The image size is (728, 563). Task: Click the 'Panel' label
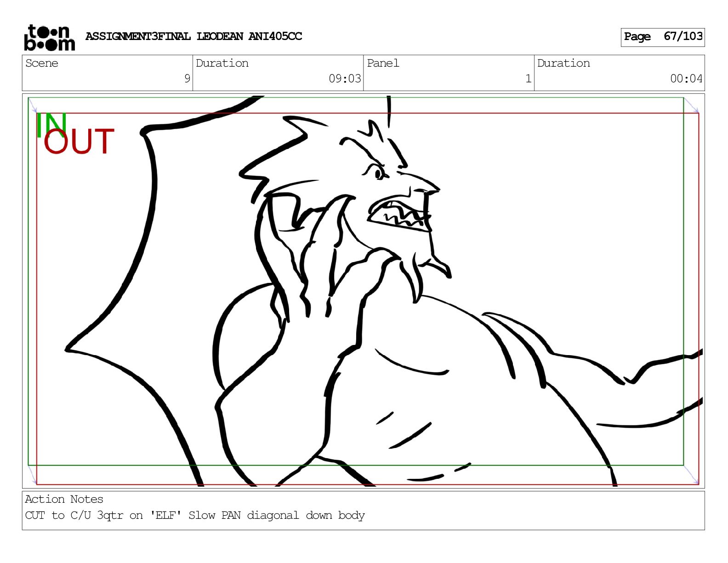coord(383,63)
